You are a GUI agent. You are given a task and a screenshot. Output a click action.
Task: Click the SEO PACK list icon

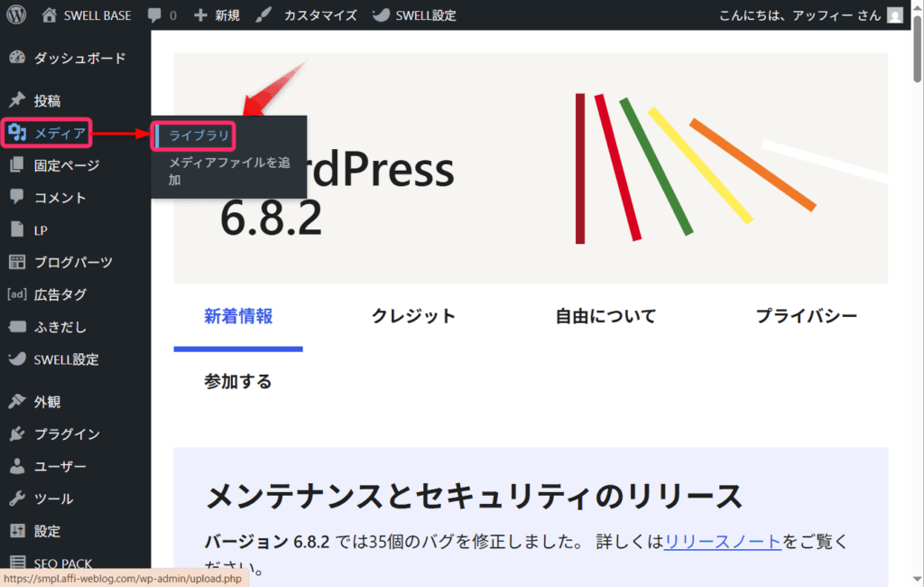pyautogui.click(x=17, y=563)
